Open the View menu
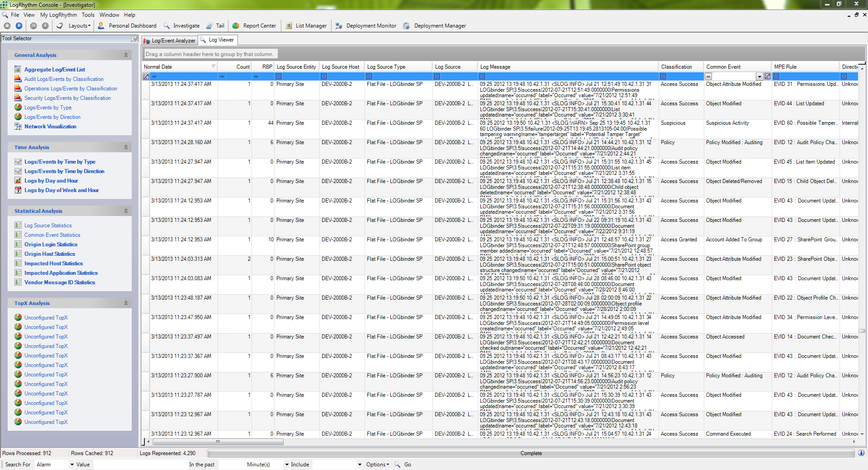The height and width of the screenshot is (470, 868). tap(29, 15)
